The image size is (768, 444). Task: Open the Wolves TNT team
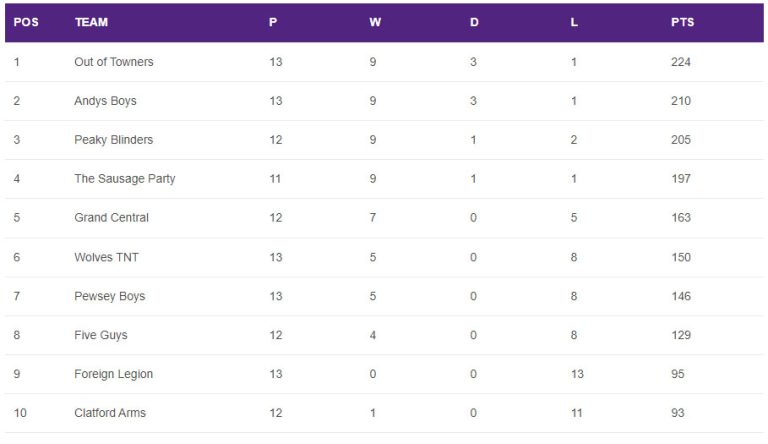pos(106,257)
